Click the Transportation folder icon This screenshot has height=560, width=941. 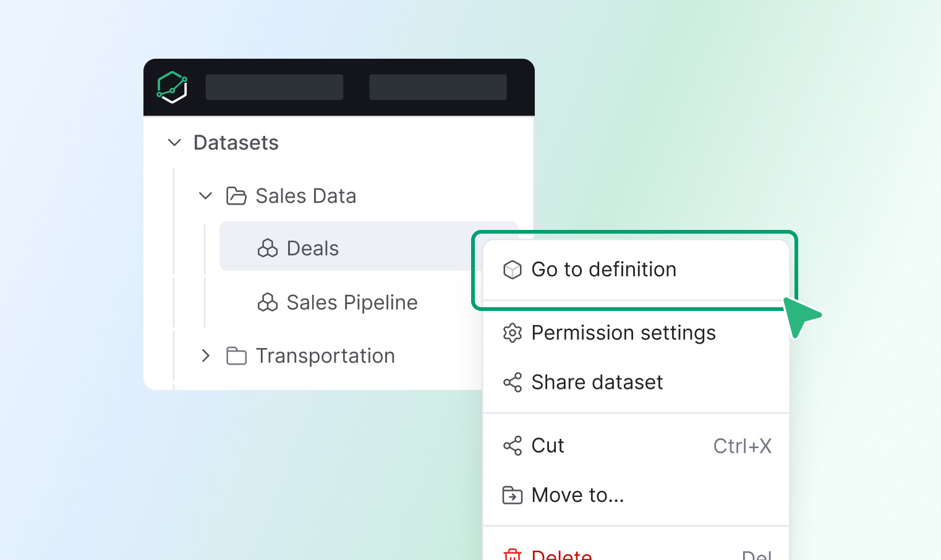click(236, 356)
